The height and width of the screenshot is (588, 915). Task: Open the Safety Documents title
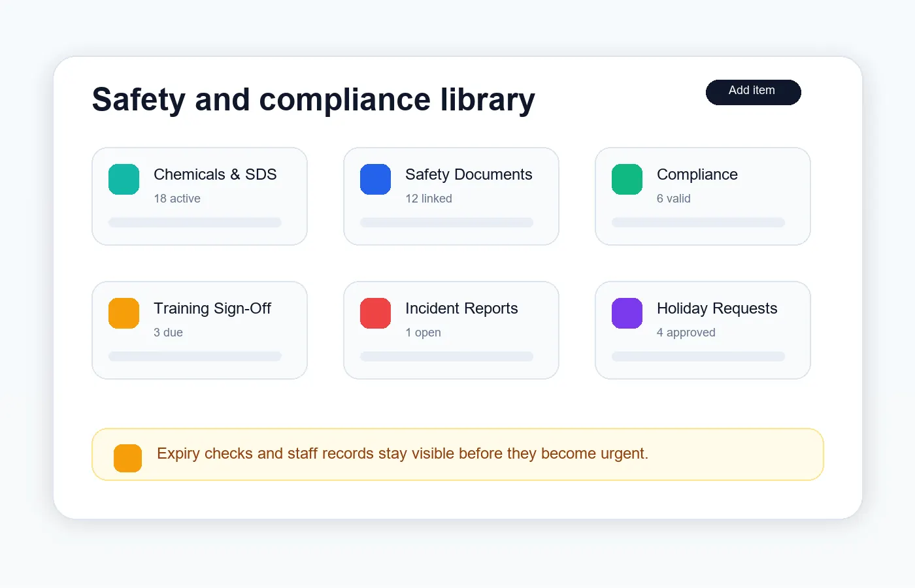[469, 174]
